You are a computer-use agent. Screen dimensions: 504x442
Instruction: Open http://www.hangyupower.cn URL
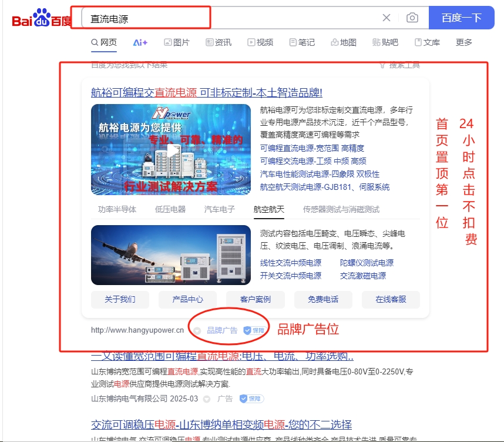(x=137, y=330)
